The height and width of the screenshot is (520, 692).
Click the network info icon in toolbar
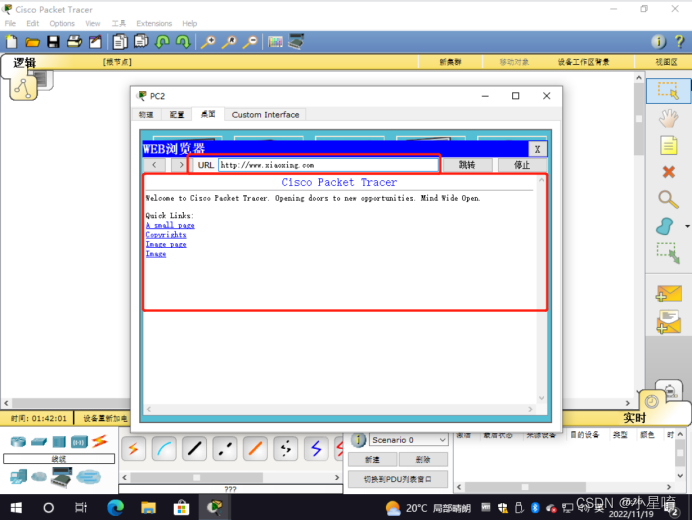[658, 41]
